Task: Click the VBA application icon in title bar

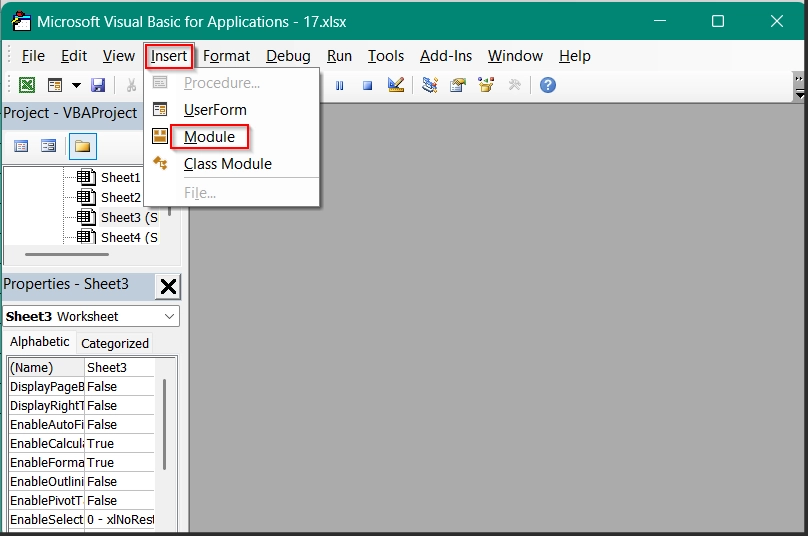Action: (21, 21)
